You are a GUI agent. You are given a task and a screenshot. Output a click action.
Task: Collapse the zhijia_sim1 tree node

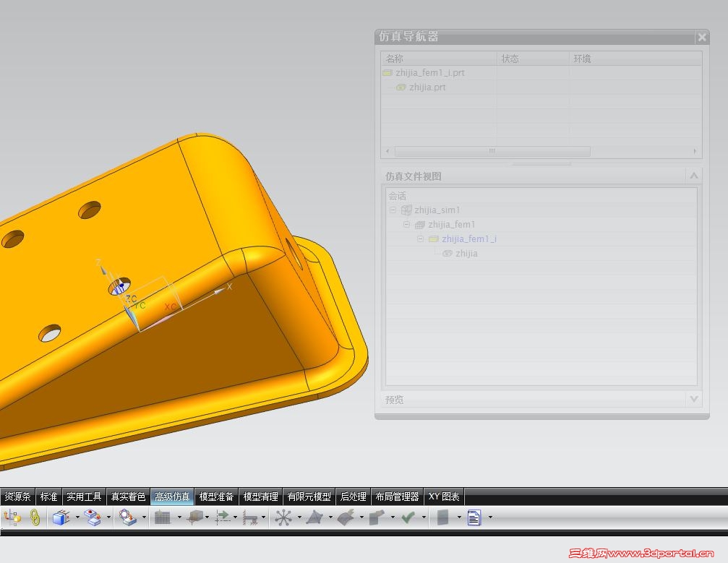[x=393, y=210]
